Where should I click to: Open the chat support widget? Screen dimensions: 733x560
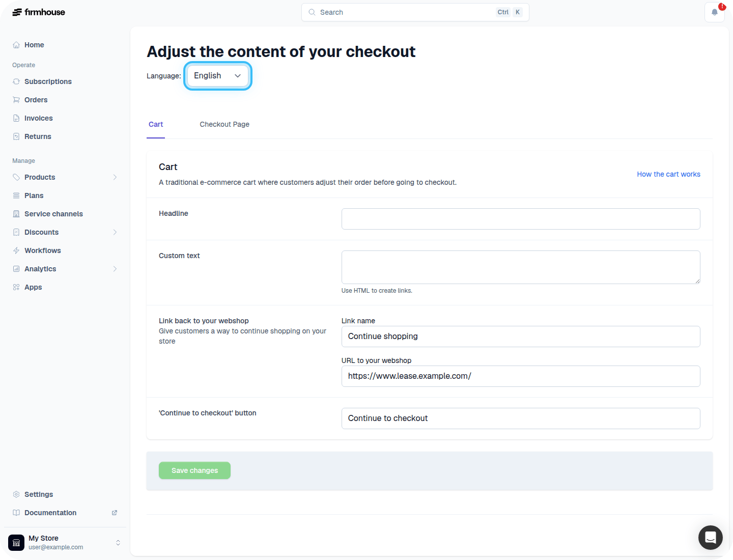click(x=711, y=538)
